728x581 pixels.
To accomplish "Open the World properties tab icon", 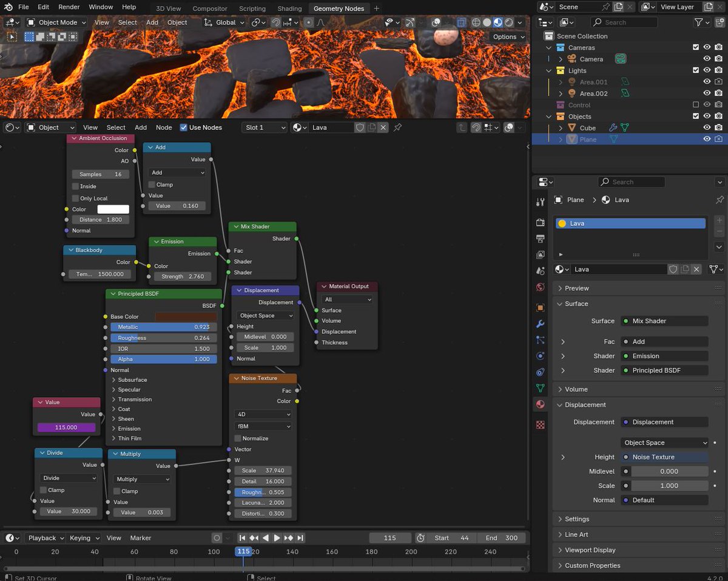I will pyautogui.click(x=541, y=287).
